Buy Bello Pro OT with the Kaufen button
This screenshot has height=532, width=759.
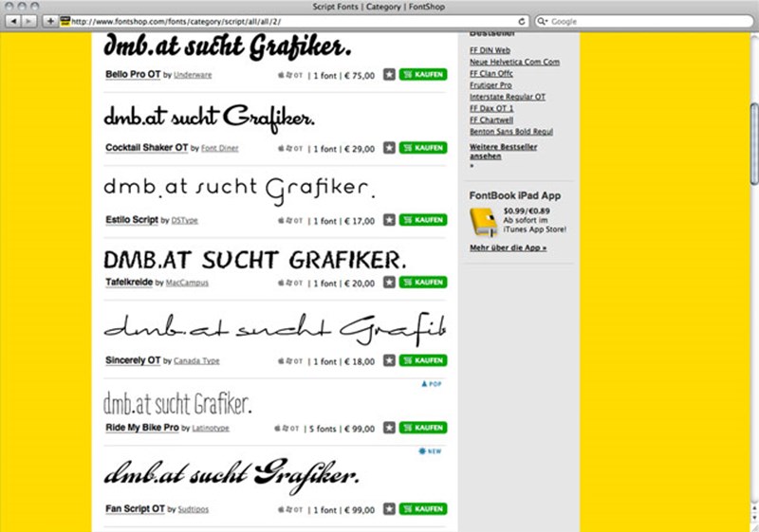click(x=423, y=75)
